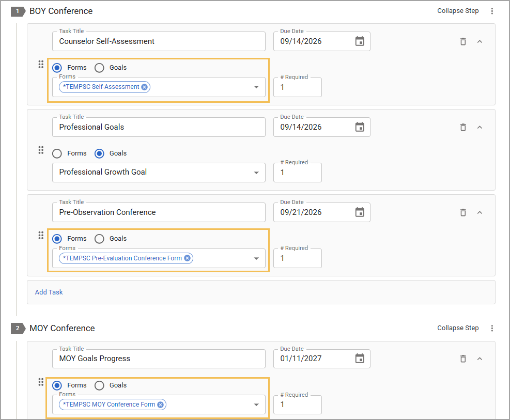This screenshot has width=510, height=420.
Task: Open more options menu for MOY Conference step
Action: click(x=492, y=329)
